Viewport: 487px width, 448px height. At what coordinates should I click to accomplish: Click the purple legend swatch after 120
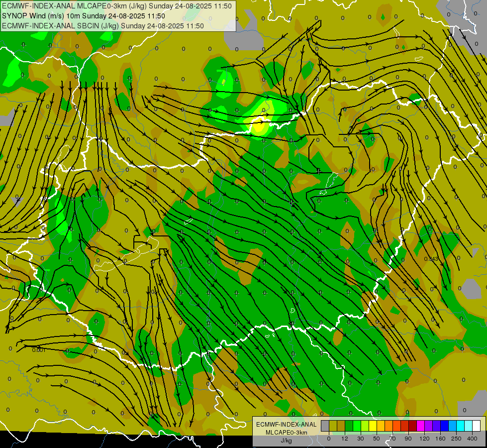429,426
